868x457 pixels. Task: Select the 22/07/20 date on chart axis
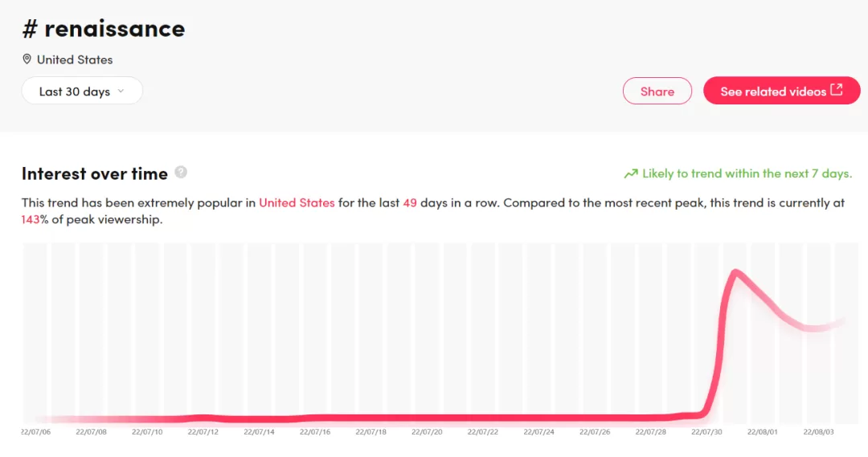(427, 431)
